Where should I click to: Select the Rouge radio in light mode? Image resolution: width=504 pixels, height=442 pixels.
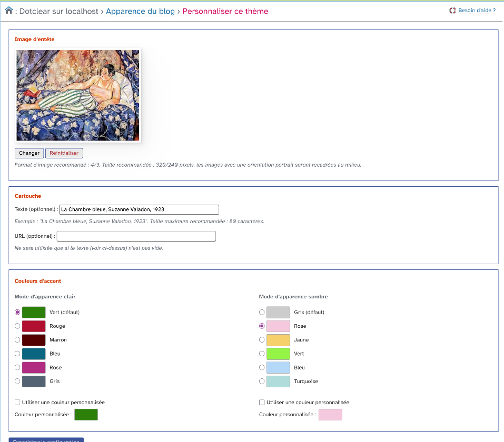[17, 326]
